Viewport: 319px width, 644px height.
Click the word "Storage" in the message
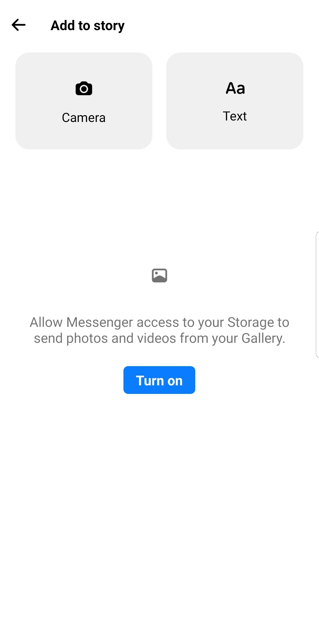click(x=250, y=322)
